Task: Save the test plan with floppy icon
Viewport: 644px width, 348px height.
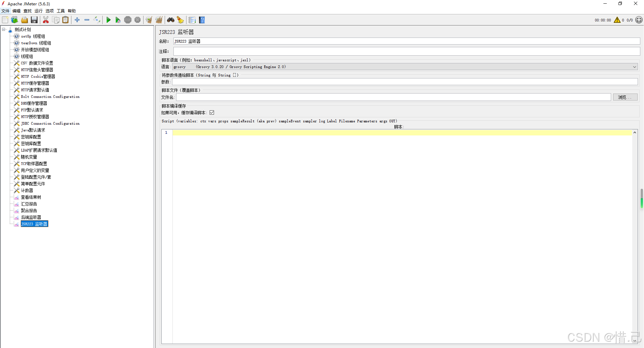Action: [x=34, y=20]
